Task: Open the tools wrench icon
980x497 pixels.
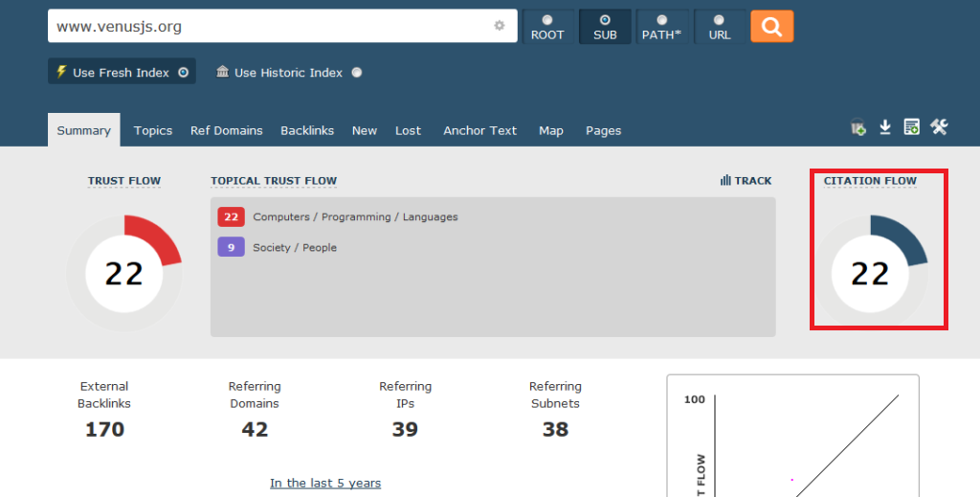Action: point(939,127)
